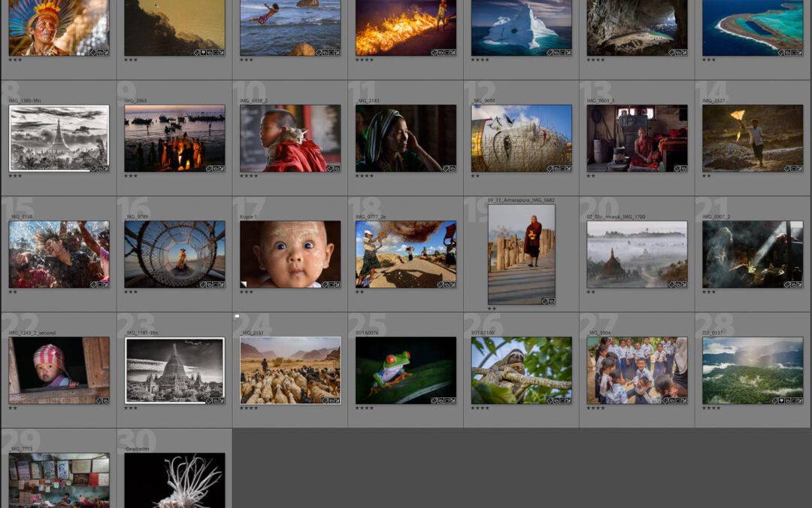812x508 pixels.
Task: Click the crop badge on the reclining Buddha photo
Action: point(562,169)
